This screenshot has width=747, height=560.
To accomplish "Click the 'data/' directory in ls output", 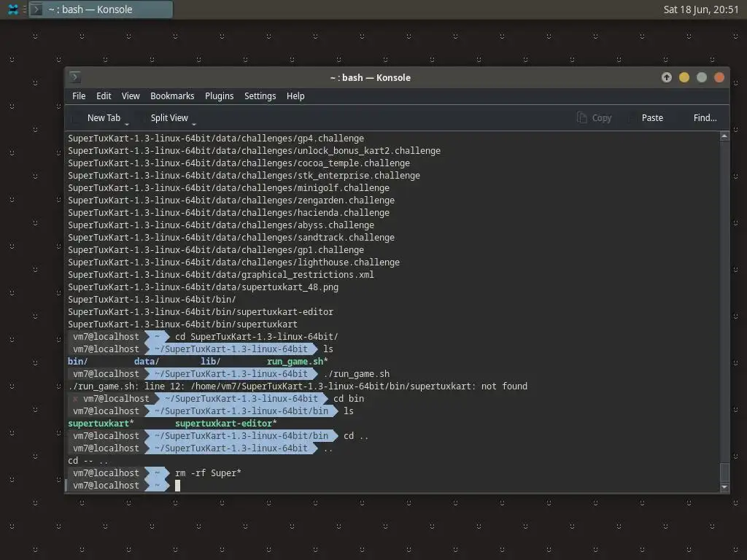I will pos(146,362).
